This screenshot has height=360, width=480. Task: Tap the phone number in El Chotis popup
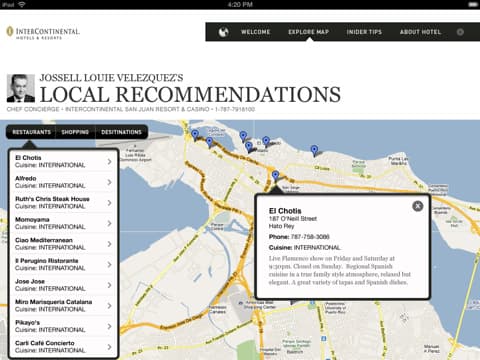[310, 237]
